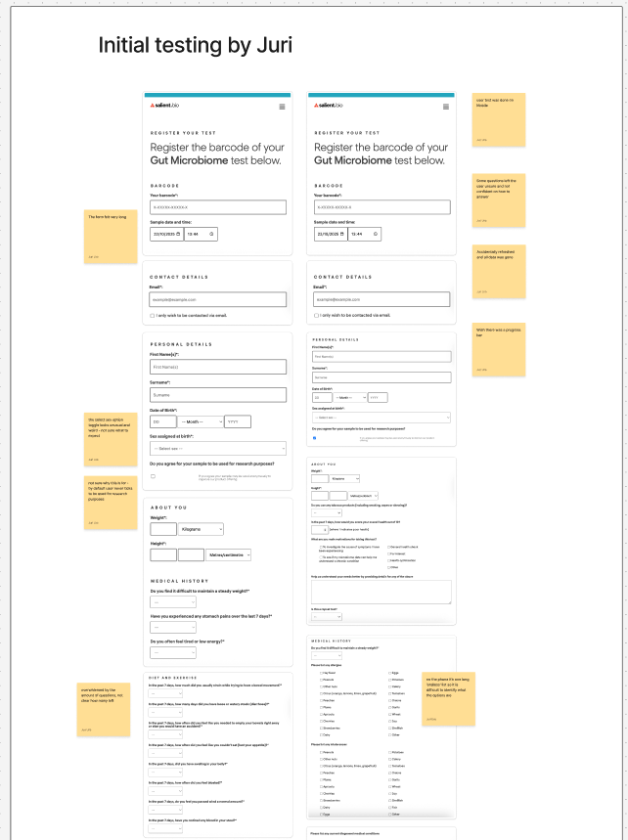Click the 'DIET AND EXERCISE' section heading

click(173, 678)
